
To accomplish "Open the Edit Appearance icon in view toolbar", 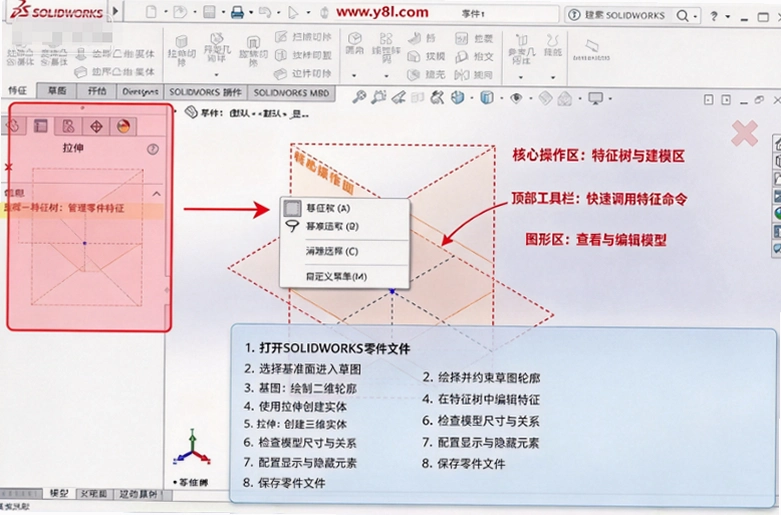I will (x=545, y=98).
